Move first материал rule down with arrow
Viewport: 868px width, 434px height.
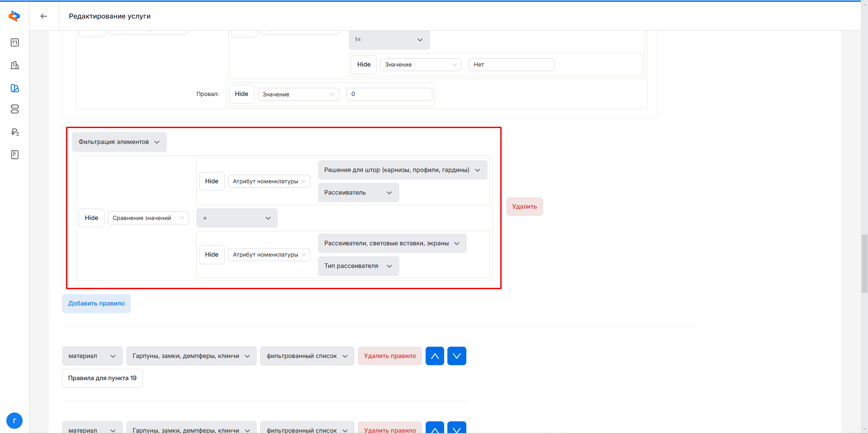pos(456,356)
